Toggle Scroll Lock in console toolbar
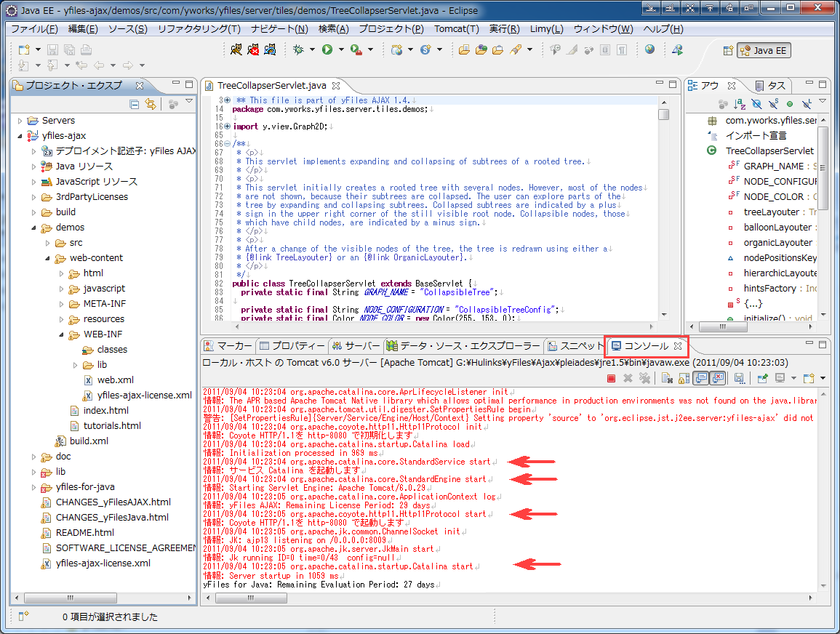Image resolution: width=840 pixels, height=634 pixels. (684, 378)
